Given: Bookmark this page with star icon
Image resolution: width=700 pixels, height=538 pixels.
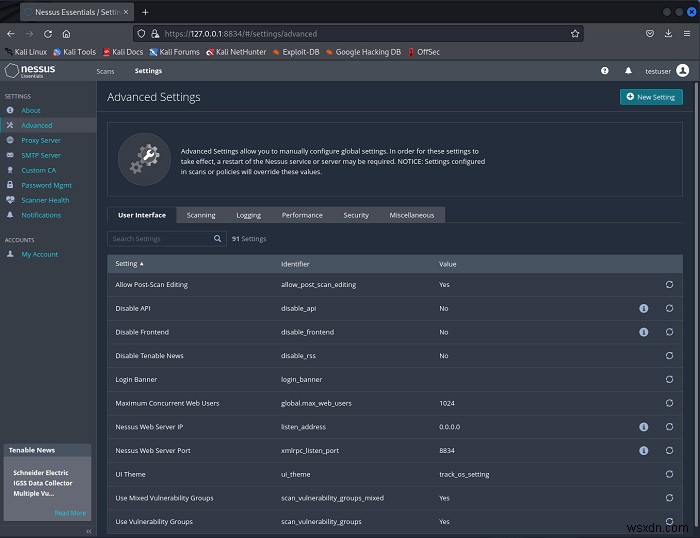Looking at the screenshot, I should coord(575,33).
